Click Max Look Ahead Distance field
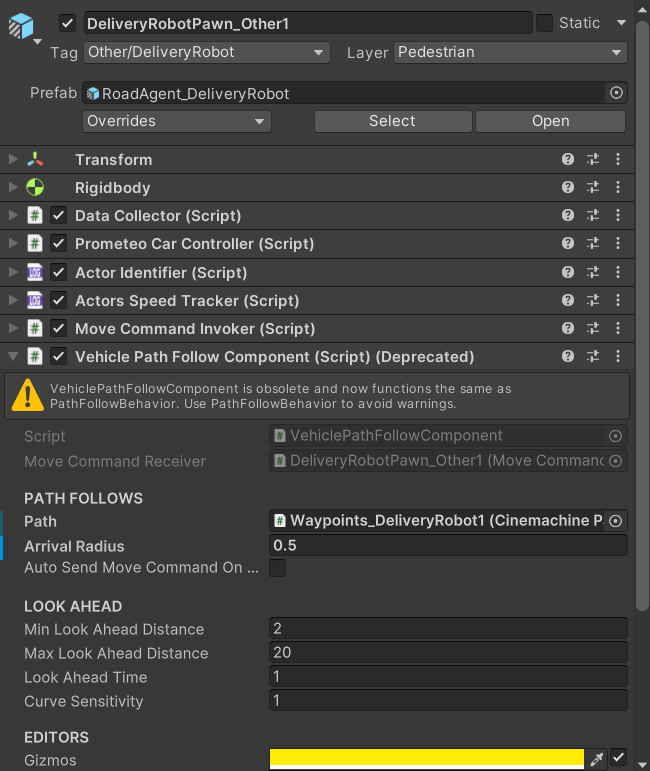Screen dimensions: 650x771 (x=448, y=652)
